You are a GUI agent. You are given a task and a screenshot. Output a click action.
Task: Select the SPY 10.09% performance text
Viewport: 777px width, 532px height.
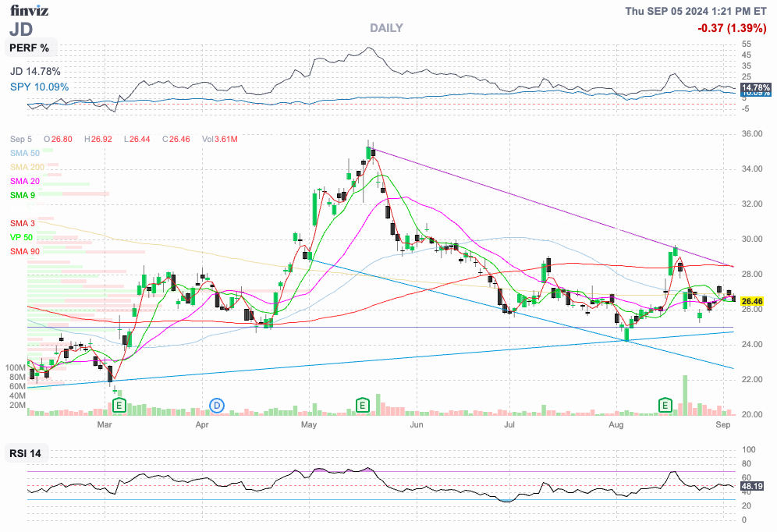39,87
